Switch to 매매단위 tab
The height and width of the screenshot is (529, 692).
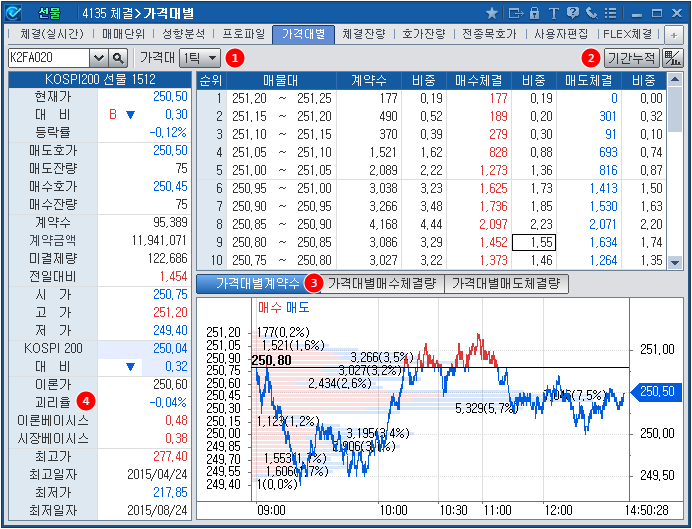click(123, 34)
